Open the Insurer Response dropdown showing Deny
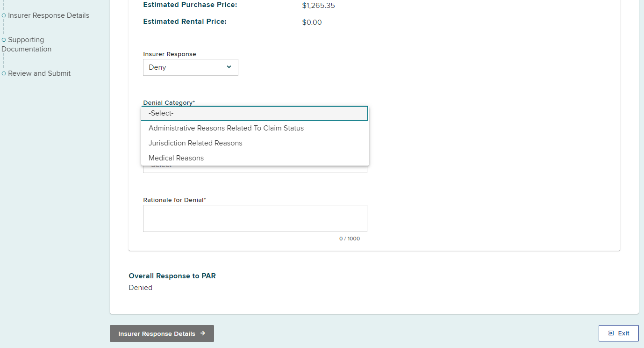This screenshot has width=644, height=348. [x=190, y=67]
